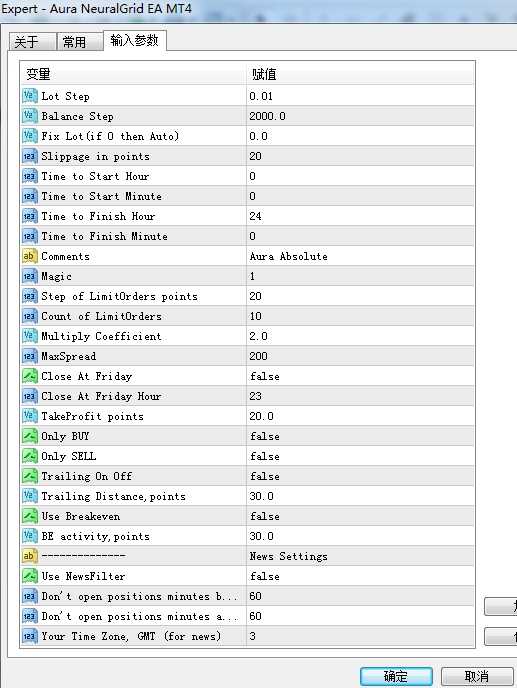Click the News Settings separator string icon

[29, 556]
